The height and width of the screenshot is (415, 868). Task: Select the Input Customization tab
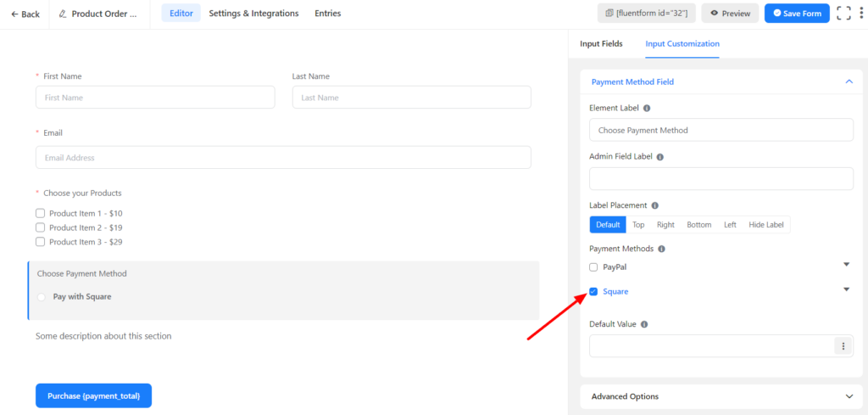682,44
